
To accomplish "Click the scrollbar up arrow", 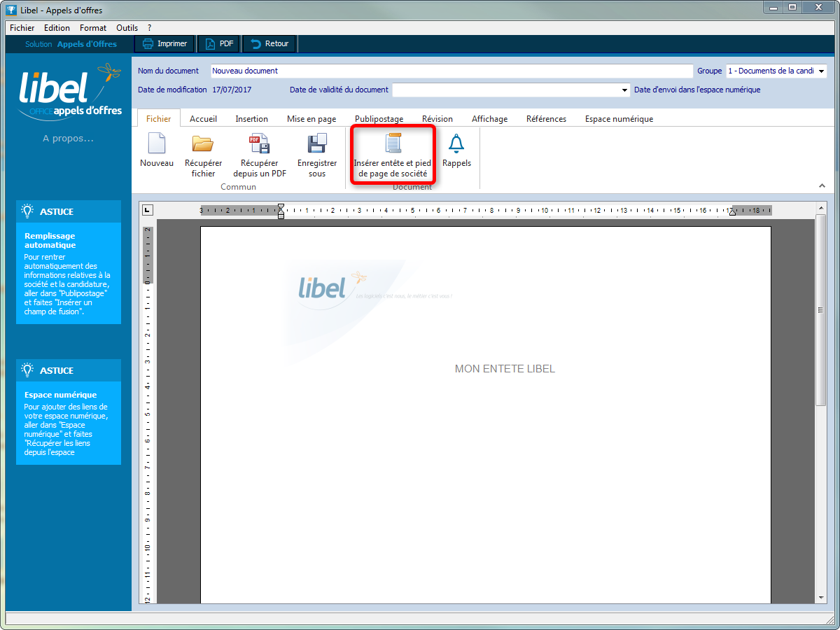I will pyautogui.click(x=821, y=207).
